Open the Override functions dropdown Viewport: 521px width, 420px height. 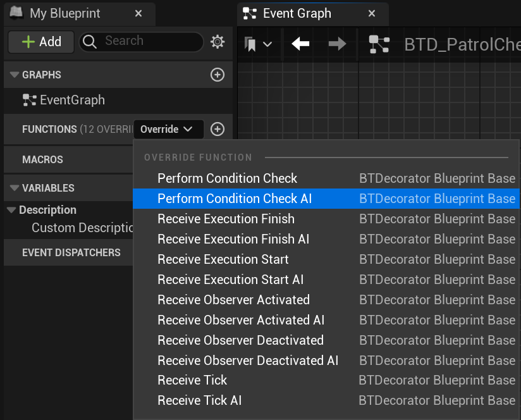pos(168,129)
